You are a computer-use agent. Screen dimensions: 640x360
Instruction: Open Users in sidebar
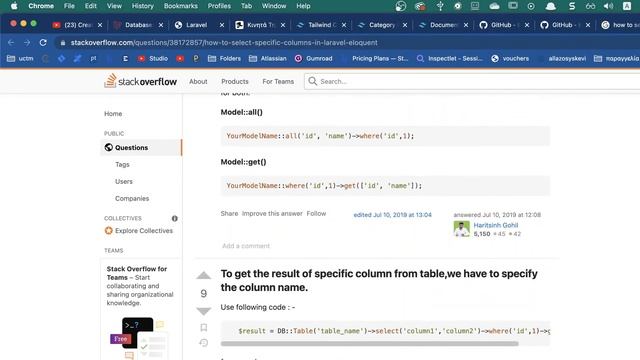[124, 181]
